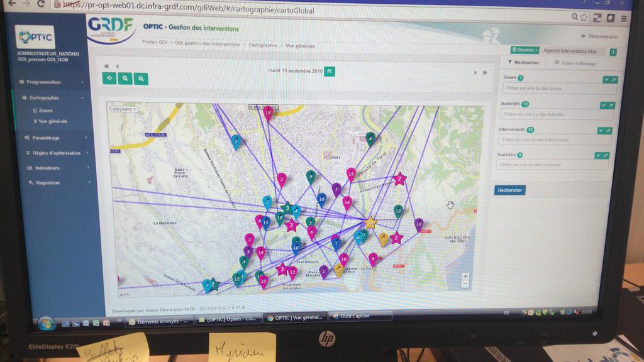Click the blue Rechercher button
Screen dimensions: 644x362
[509, 190]
